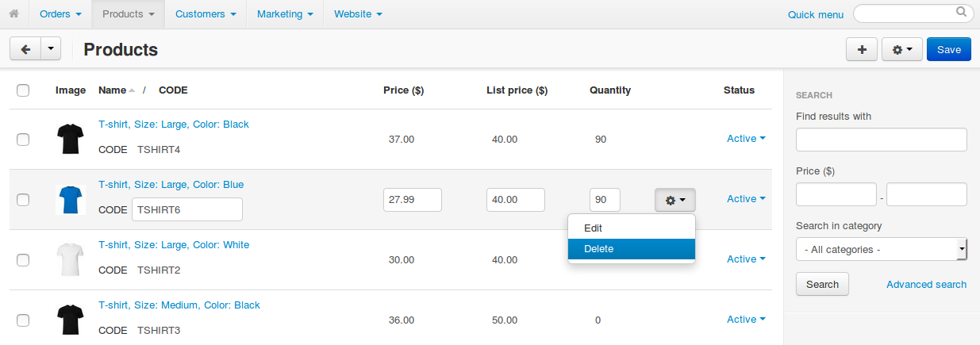This screenshot has height=345, width=980.
Task: Open Active status dropdown for TSHIRT2
Action: 746,259
